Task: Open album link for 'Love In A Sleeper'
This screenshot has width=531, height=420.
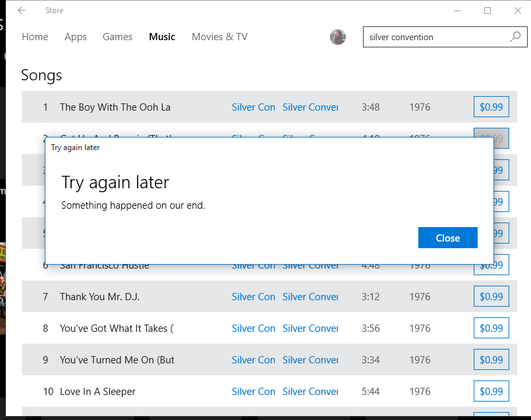Action: [x=310, y=391]
